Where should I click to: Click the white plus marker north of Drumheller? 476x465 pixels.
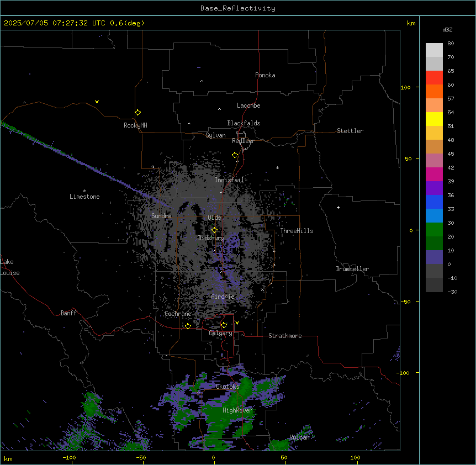tap(338, 207)
